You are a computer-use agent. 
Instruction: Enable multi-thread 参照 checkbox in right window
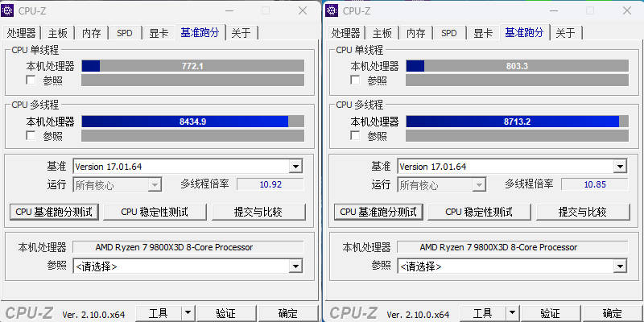tap(355, 135)
